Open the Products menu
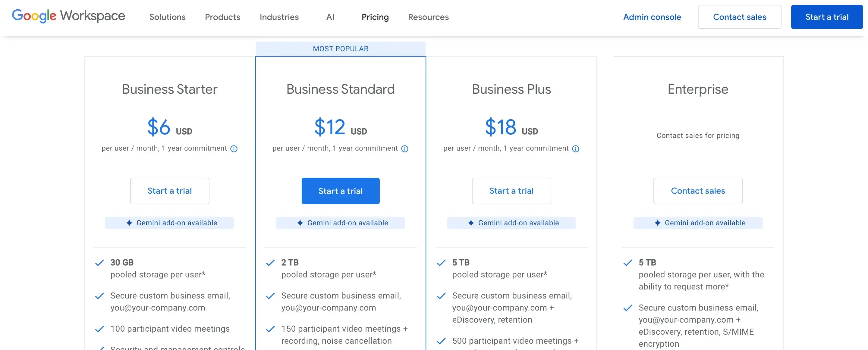The image size is (868, 350). [222, 17]
